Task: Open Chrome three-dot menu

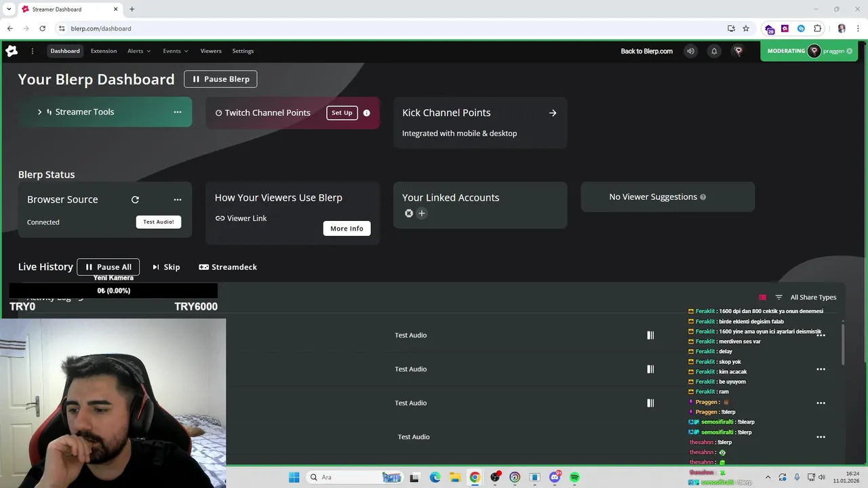Action: pos(857,28)
